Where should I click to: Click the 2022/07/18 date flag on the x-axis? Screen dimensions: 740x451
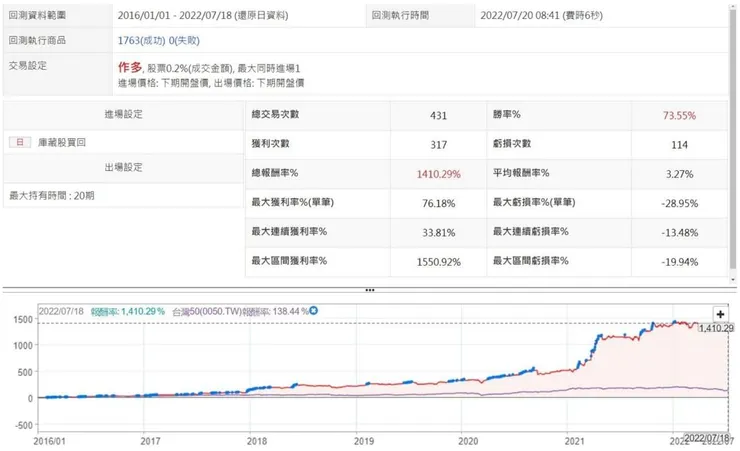coord(706,438)
